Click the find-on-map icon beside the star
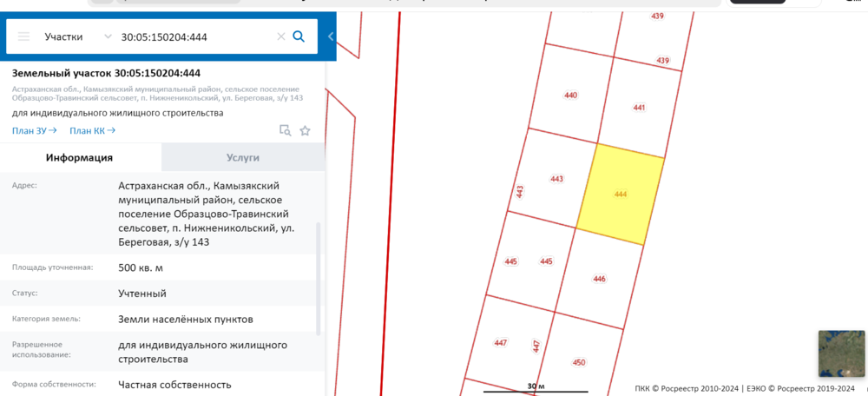Screen dimensions: 868x396 285,131
